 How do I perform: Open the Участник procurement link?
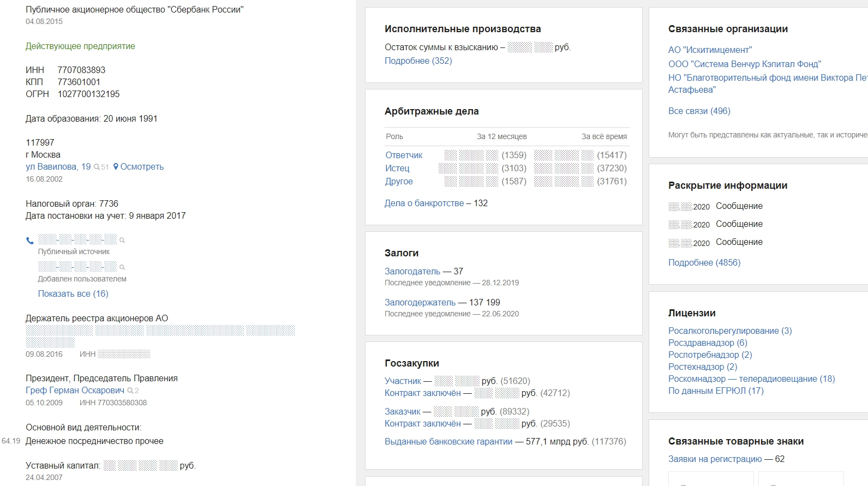[x=403, y=381]
